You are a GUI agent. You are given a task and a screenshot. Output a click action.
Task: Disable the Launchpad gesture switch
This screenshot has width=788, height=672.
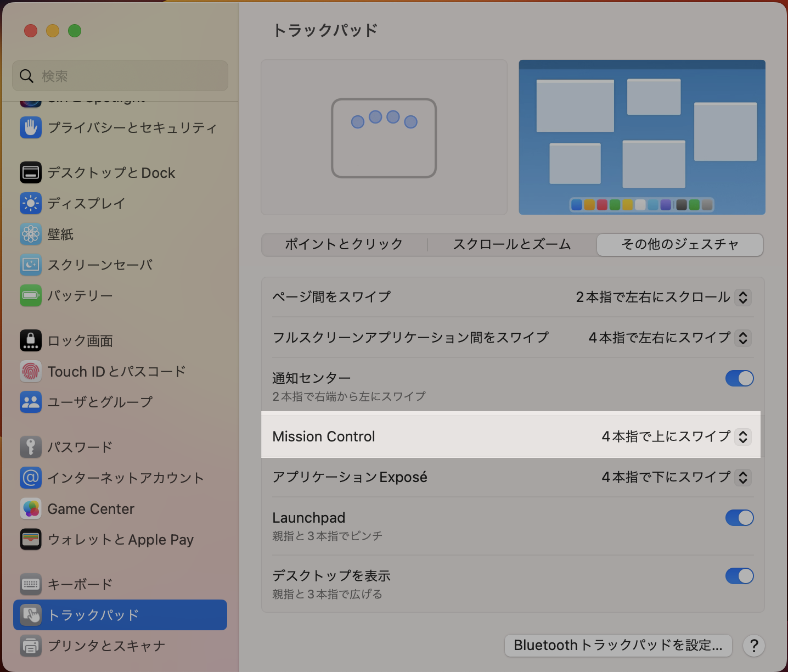tap(739, 518)
